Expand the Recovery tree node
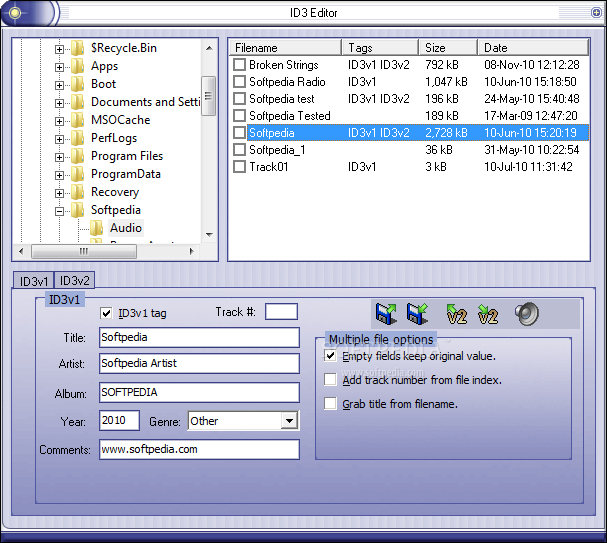The height and width of the screenshot is (543, 607). pos(59,193)
